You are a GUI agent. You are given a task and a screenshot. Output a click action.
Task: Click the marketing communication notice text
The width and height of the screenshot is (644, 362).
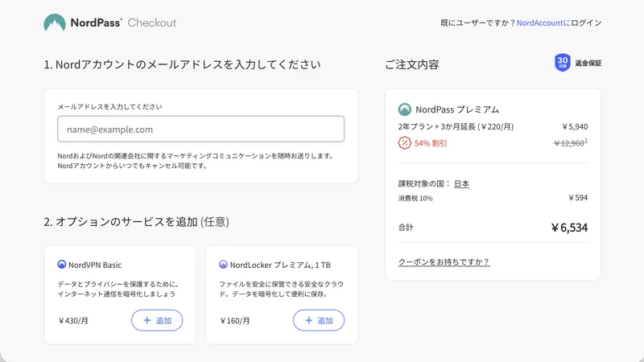click(196, 161)
